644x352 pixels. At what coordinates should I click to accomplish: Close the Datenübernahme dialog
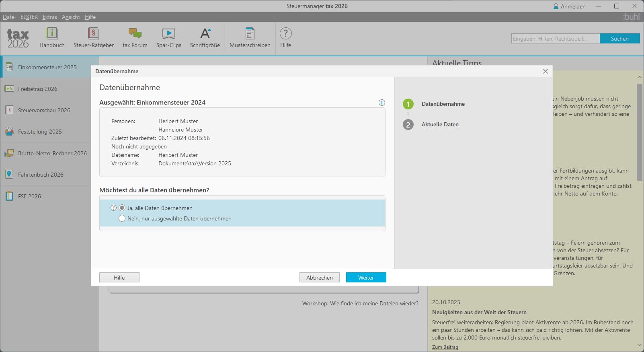[x=545, y=71]
